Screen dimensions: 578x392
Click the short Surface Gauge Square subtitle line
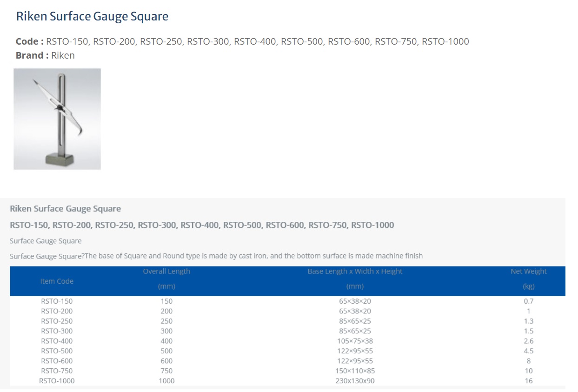pyautogui.click(x=46, y=241)
